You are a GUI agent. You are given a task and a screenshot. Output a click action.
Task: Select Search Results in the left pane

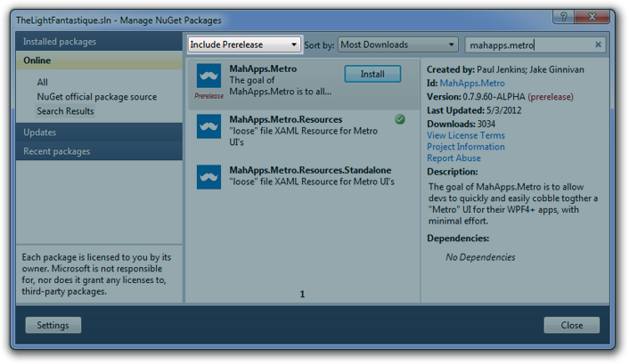click(65, 111)
